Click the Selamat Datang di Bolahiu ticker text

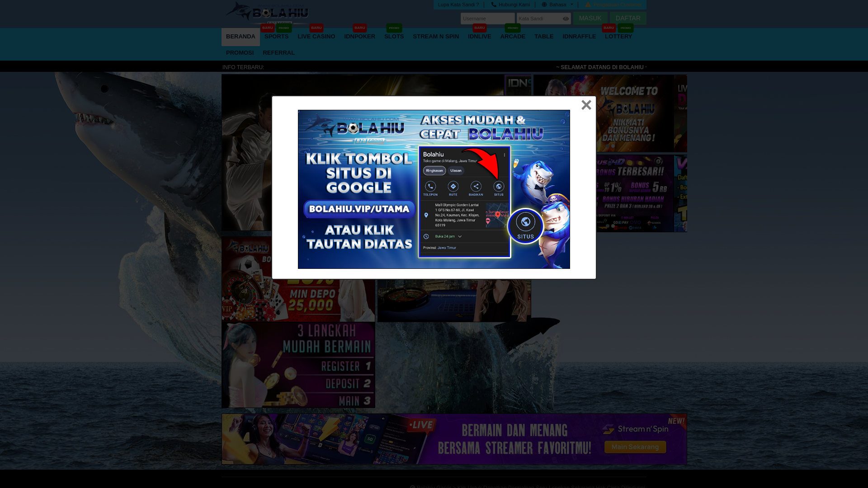[601, 67]
